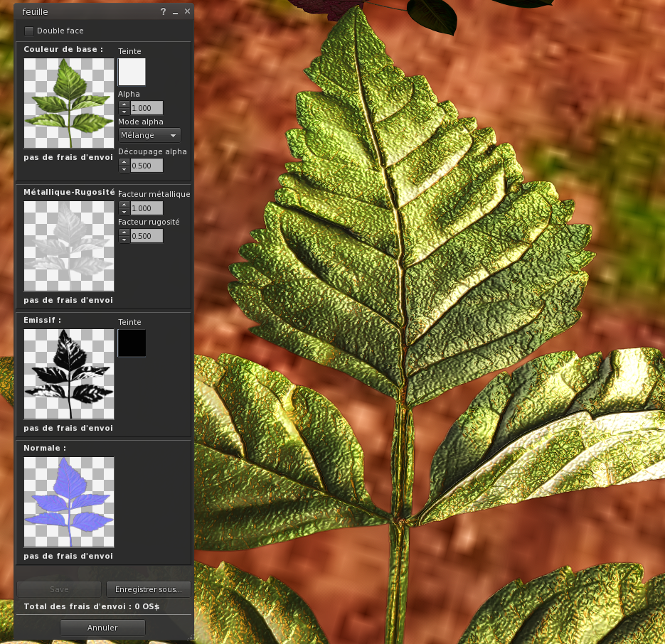Viewport: 665px width, 644px height.
Task: Decrease Facteur métallique with down arrow
Action: tap(124, 212)
